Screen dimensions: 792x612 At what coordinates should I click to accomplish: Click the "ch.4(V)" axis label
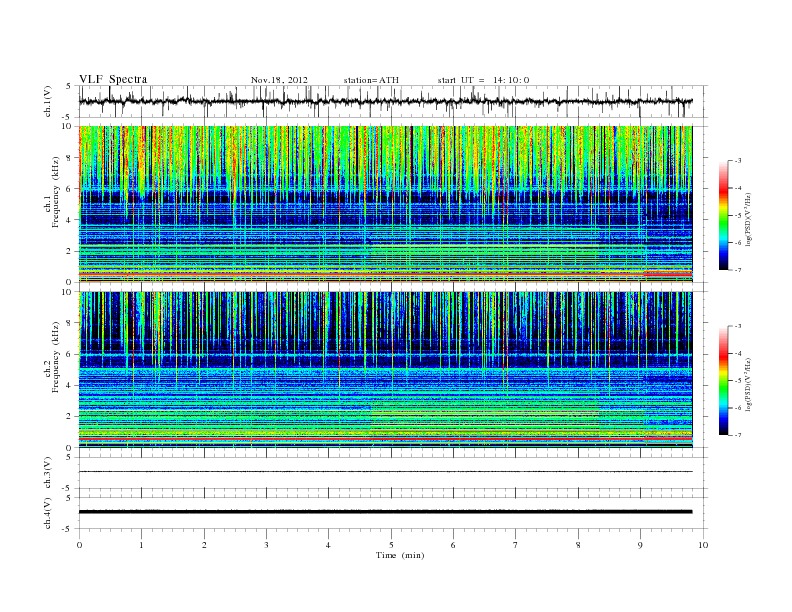(48, 513)
